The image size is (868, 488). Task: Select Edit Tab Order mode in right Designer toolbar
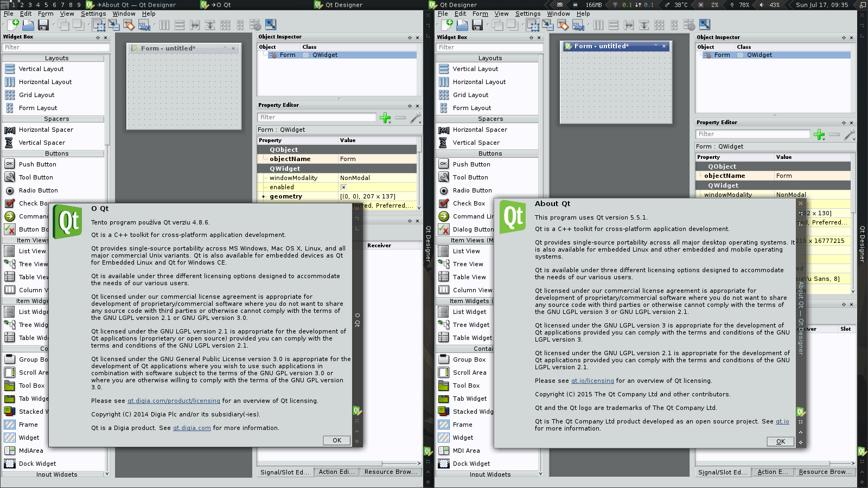point(578,24)
